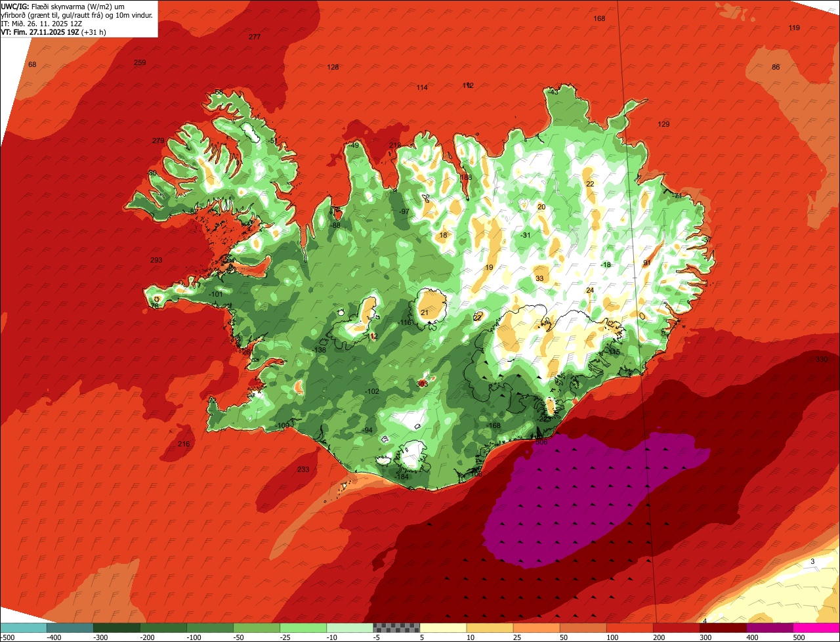The height and width of the screenshot is (642, 840).
Task: Click the dark green swatch between -300 and -200
Action: point(117,628)
